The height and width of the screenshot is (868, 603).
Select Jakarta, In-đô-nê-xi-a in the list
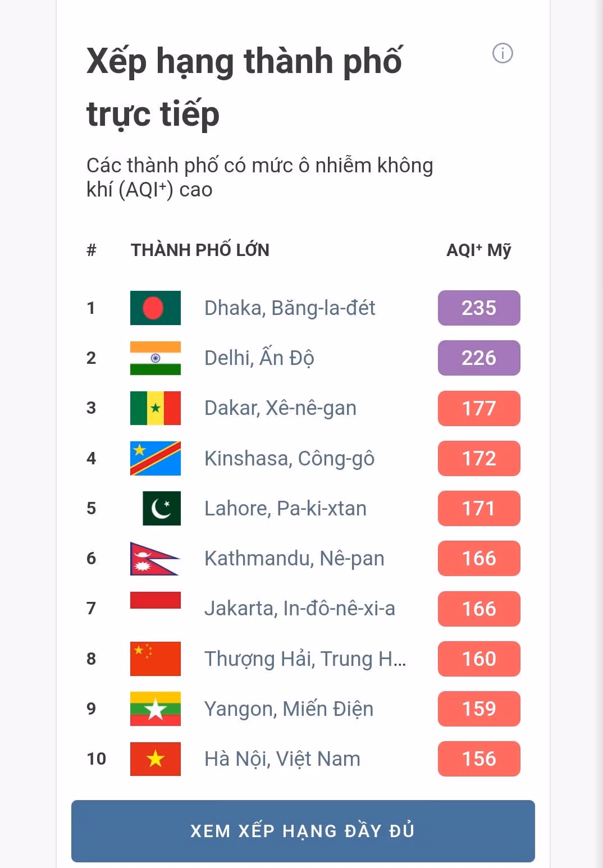point(299,609)
